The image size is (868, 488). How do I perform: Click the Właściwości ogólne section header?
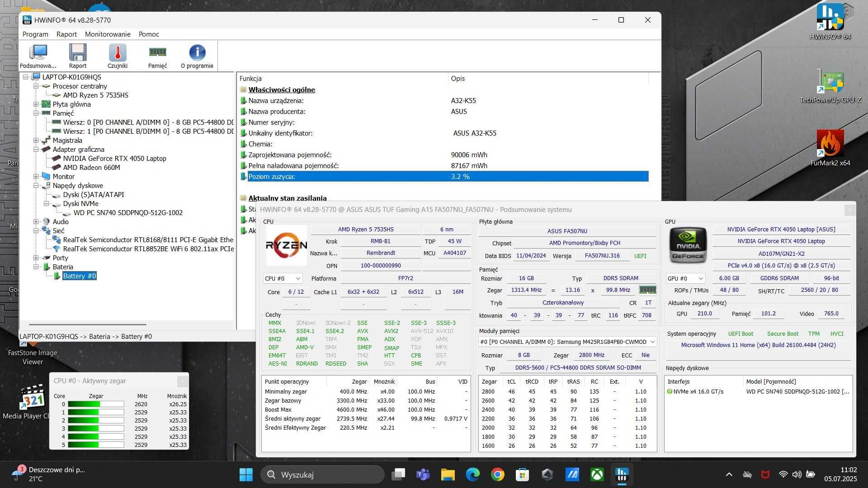(x=282, y=90)
